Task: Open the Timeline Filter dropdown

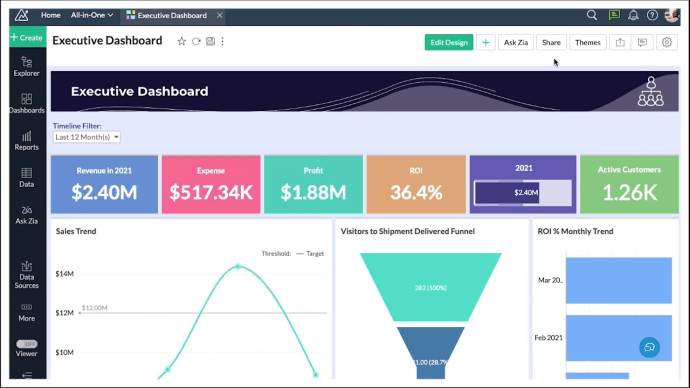Action: click(87, 137)
